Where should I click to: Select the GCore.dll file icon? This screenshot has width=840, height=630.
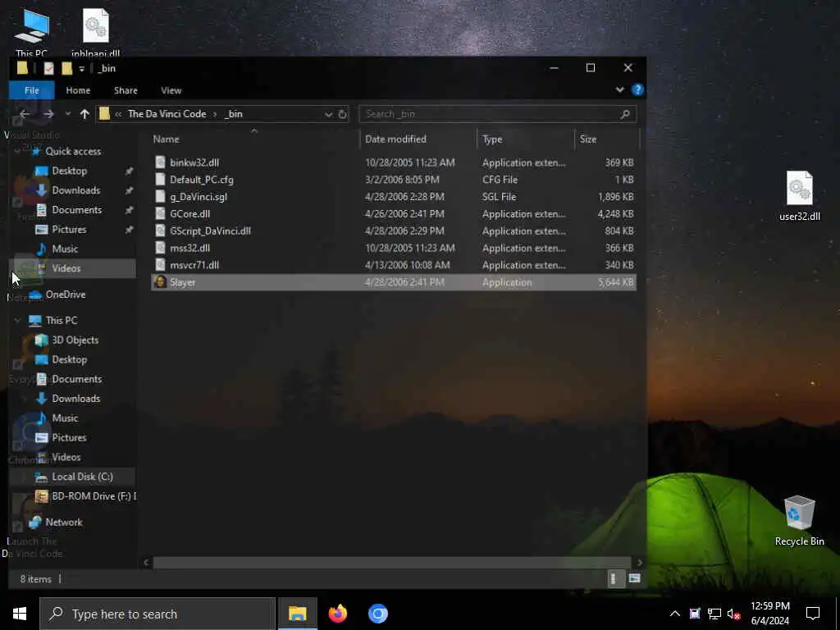pos(160,214)
